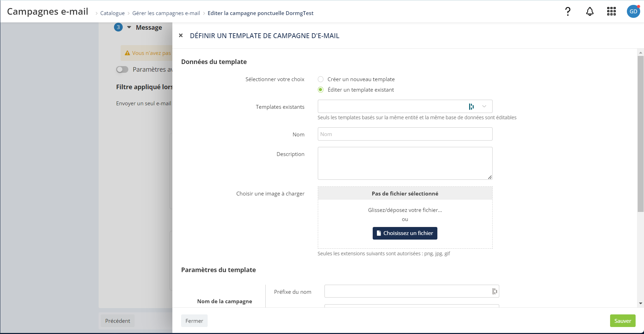The width and height of the screenshot is (644, 334).
Task: Close the template panel with the X
Action: pos(181,35)
